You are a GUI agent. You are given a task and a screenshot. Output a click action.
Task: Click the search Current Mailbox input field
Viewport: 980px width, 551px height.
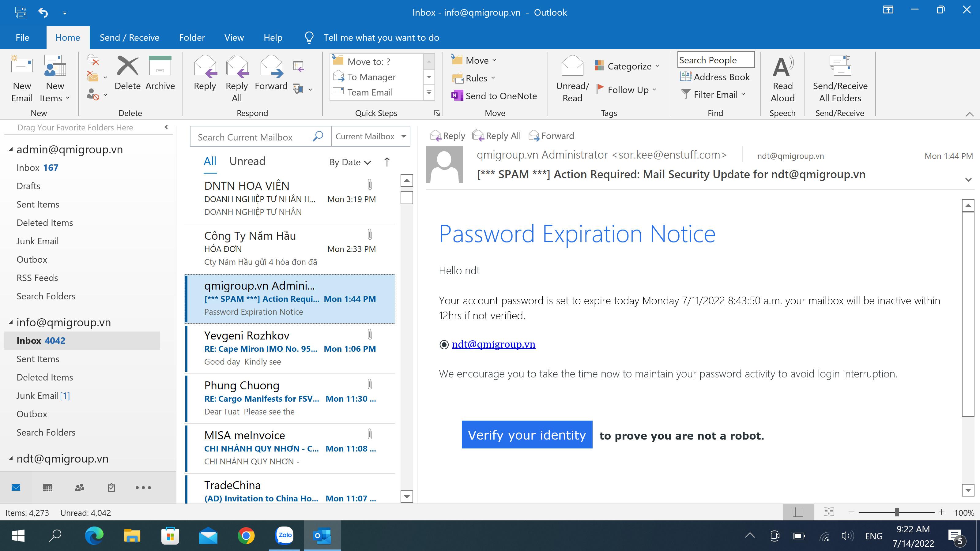[258, 137]
